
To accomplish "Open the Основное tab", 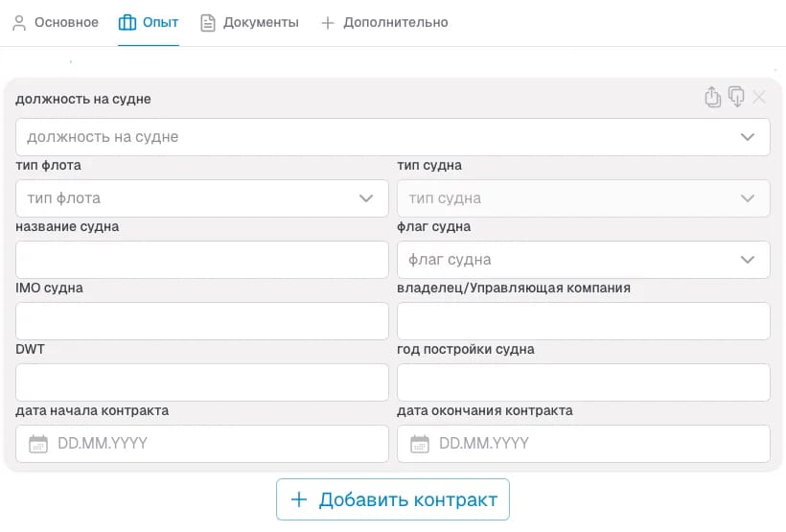I will tap(56, 23).
